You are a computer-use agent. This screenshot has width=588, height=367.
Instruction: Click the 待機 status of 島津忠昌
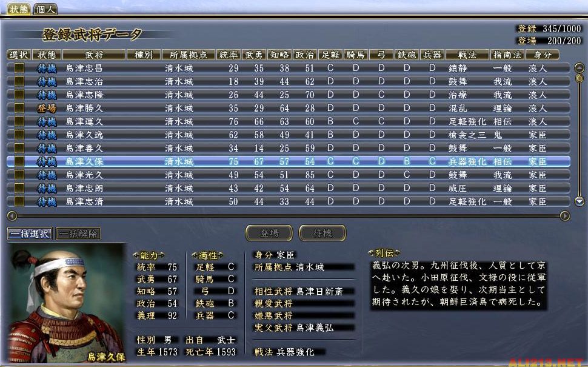[47, 68]
